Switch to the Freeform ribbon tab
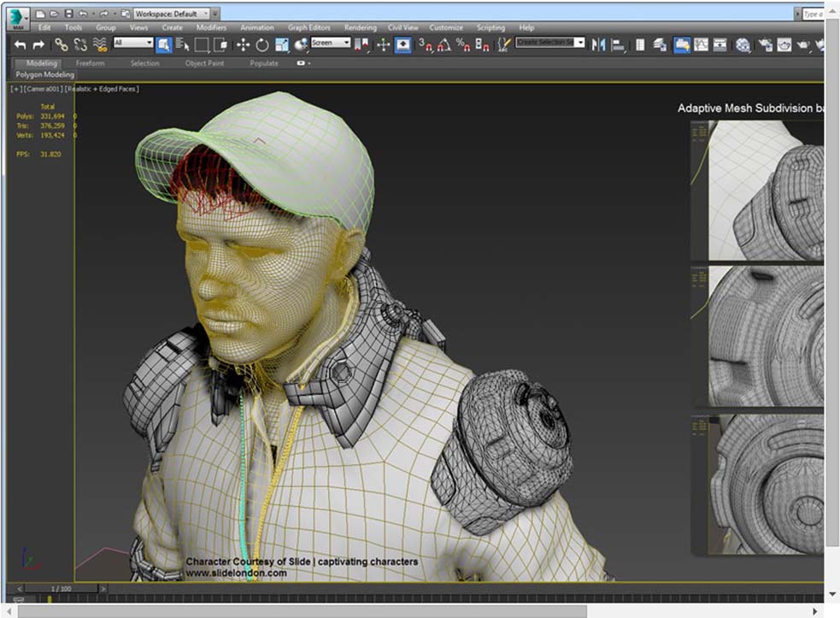Screen dimensions: 840x618 click(x=90, y=63)
